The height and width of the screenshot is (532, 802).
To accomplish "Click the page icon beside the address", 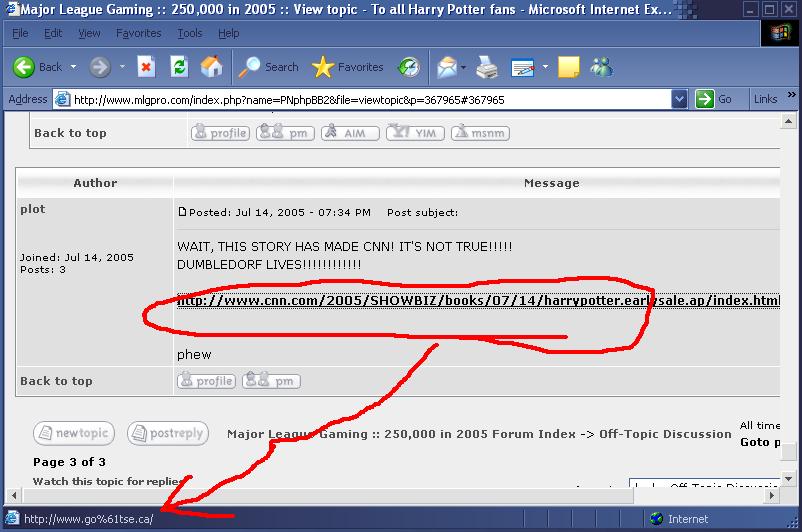I will tap(62, 99).
